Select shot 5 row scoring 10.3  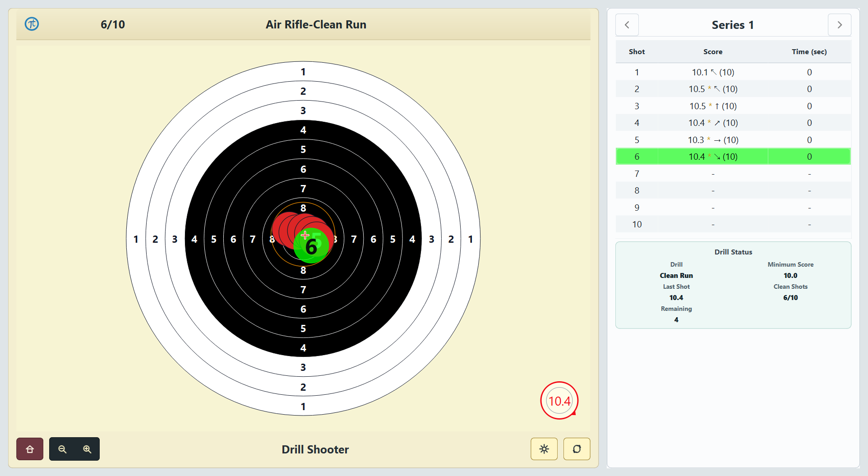coord(733,140)
